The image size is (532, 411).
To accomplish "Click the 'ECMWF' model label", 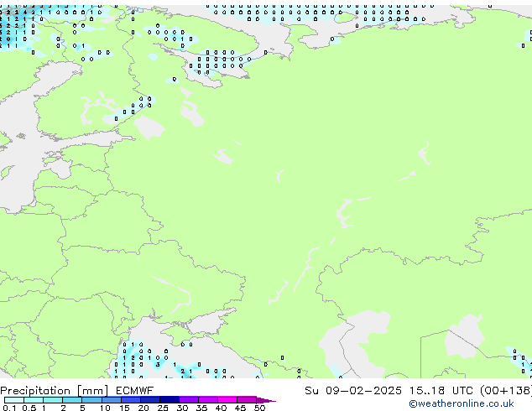I will [x=135, y=391].
